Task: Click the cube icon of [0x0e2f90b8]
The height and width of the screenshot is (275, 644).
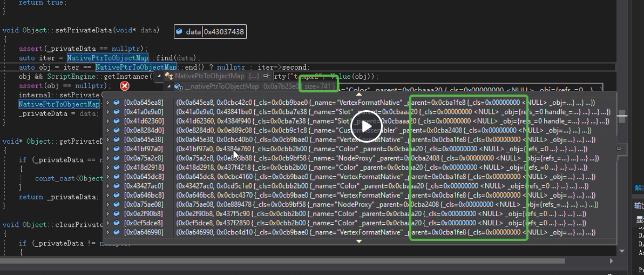Action: click(x=117, y=213)
